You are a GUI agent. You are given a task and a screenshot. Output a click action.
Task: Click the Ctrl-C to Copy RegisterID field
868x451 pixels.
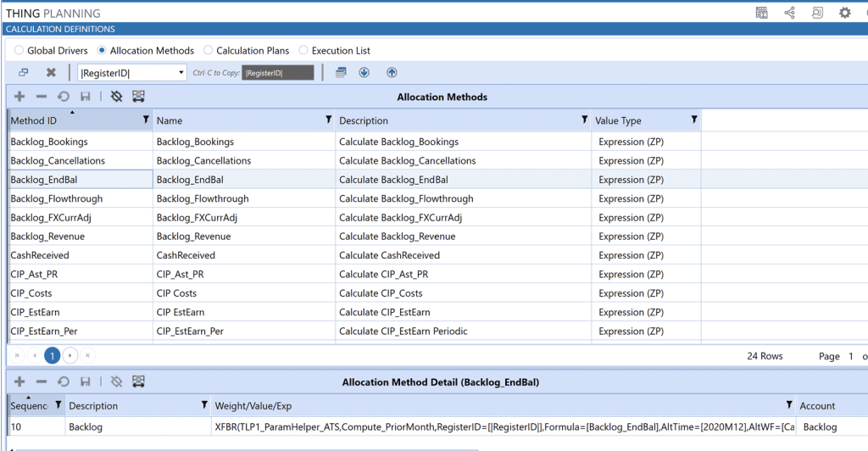(278, 73)
